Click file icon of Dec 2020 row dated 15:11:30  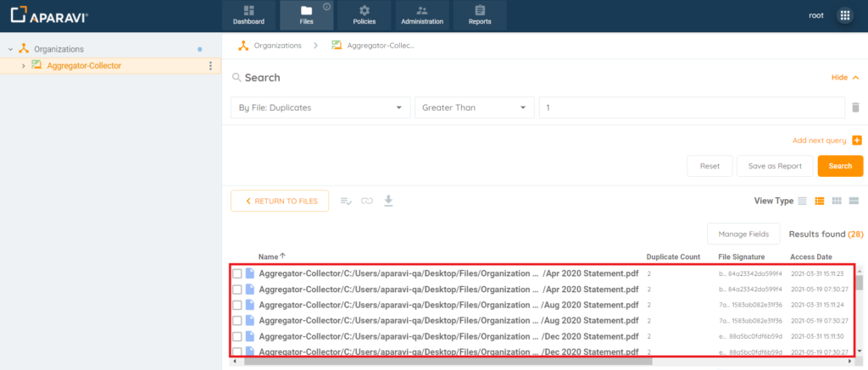[250, 336]
